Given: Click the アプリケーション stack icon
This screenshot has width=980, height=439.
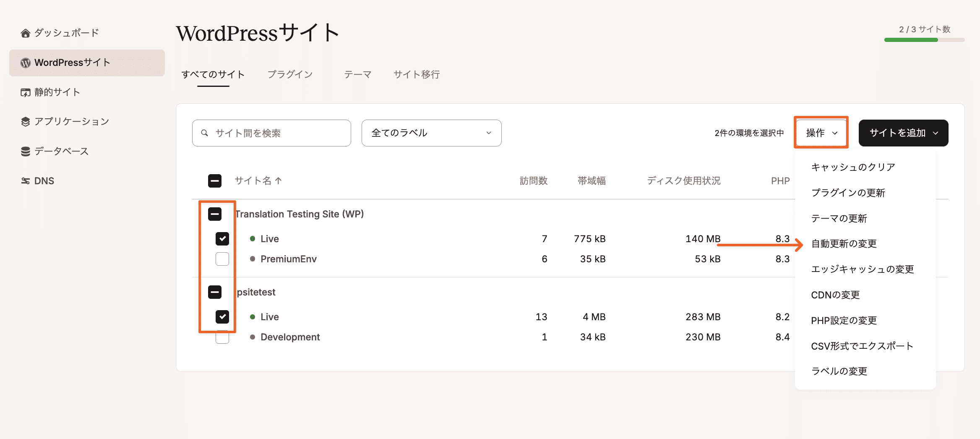Looking at the screenshot, I should click(x=26, y=122).
